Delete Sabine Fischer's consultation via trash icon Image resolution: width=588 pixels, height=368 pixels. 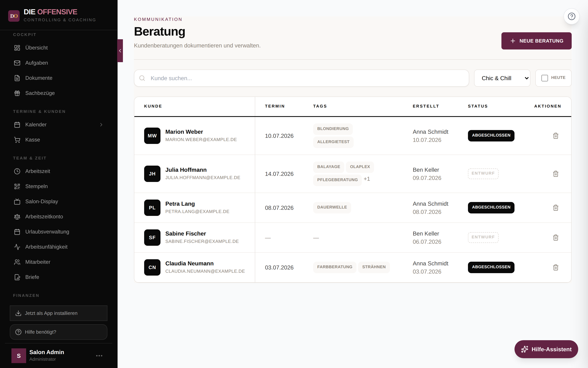[x=556, y=238]
